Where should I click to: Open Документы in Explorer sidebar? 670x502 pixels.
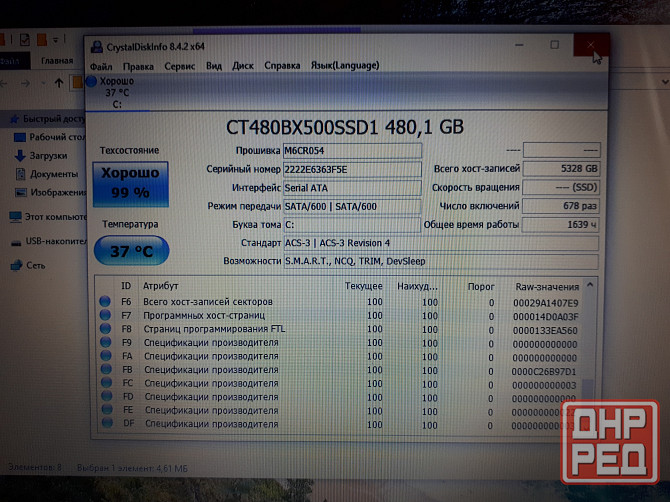[46, 174]
